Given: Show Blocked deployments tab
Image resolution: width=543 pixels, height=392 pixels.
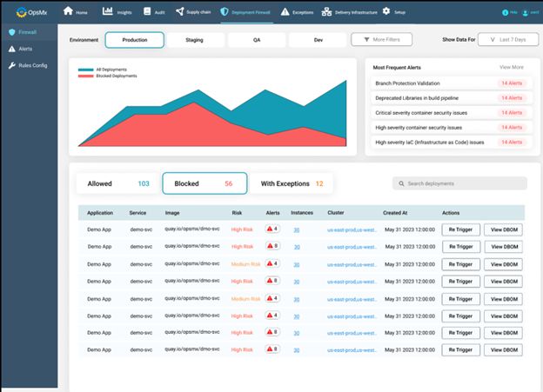Looking at the screenshot, I should [x=204, y=183].
